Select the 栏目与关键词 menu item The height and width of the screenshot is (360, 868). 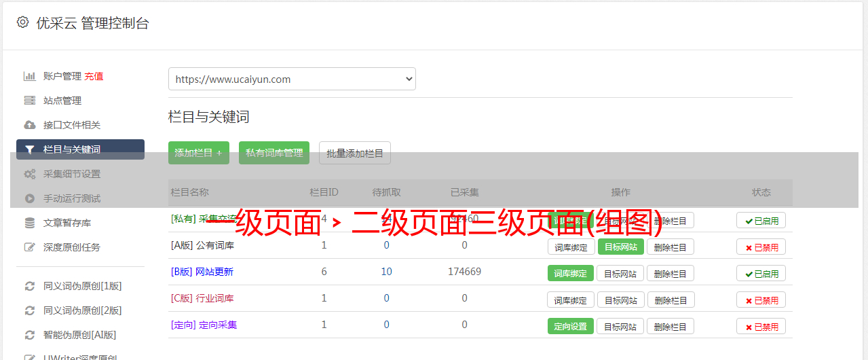pos(80,149)
